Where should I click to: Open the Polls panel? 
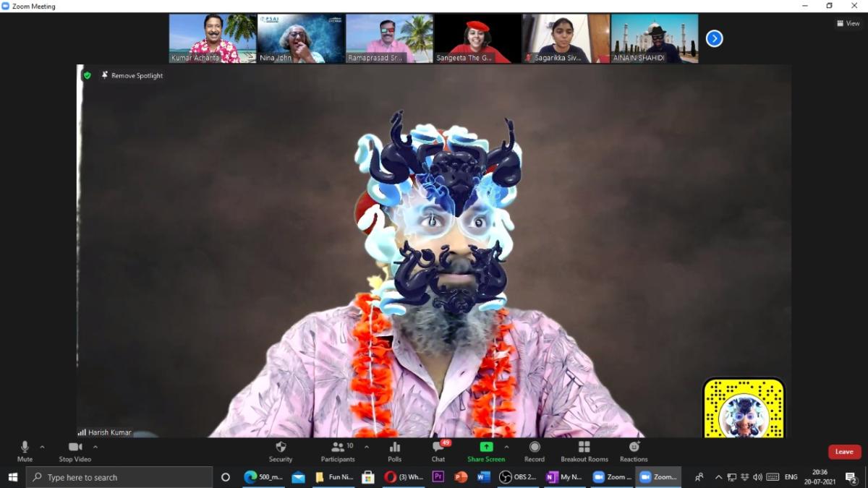point(394,448)
